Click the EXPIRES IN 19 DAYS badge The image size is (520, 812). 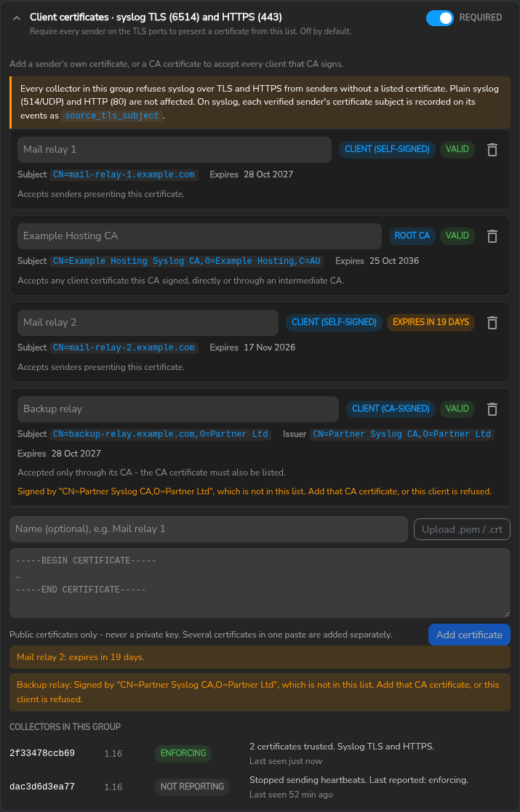[431, 322]
